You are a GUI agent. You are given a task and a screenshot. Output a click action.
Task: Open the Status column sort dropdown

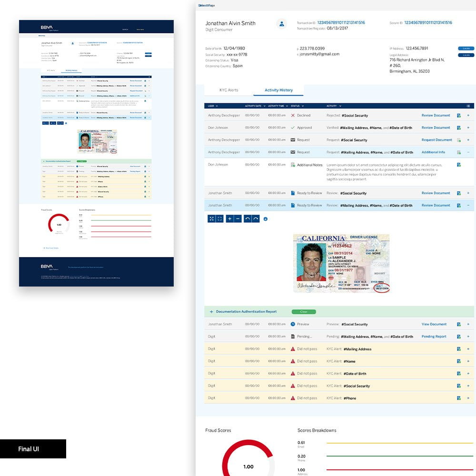pos(302,106)
